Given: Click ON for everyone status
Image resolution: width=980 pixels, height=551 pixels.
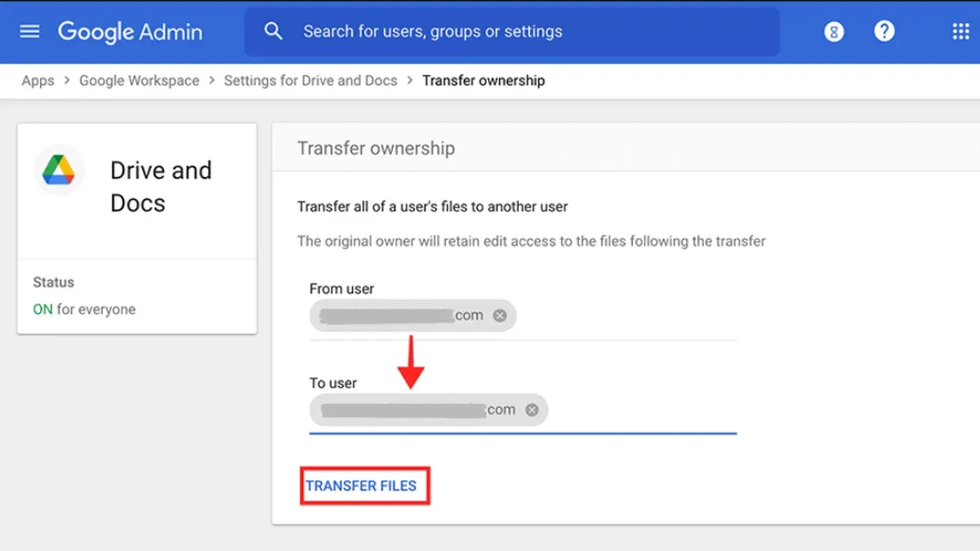Looking at the screenshot, I should pyautogui.click(x=84, y=309).
